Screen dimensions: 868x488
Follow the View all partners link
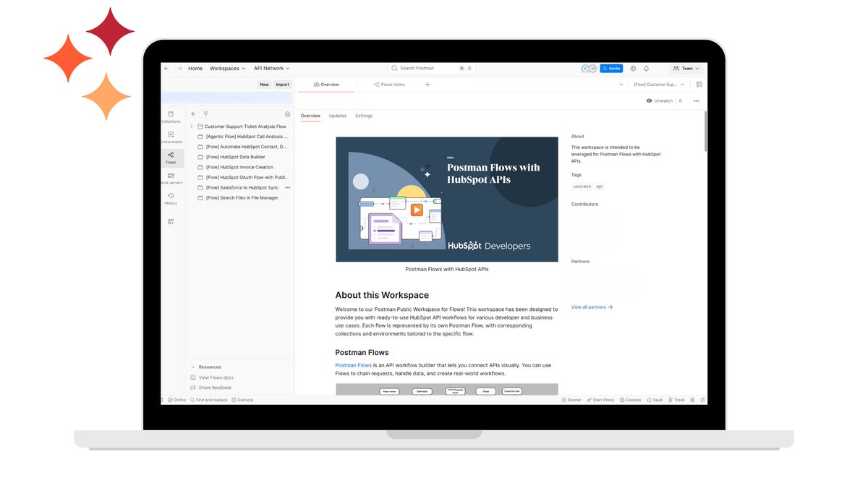point(592,307)
